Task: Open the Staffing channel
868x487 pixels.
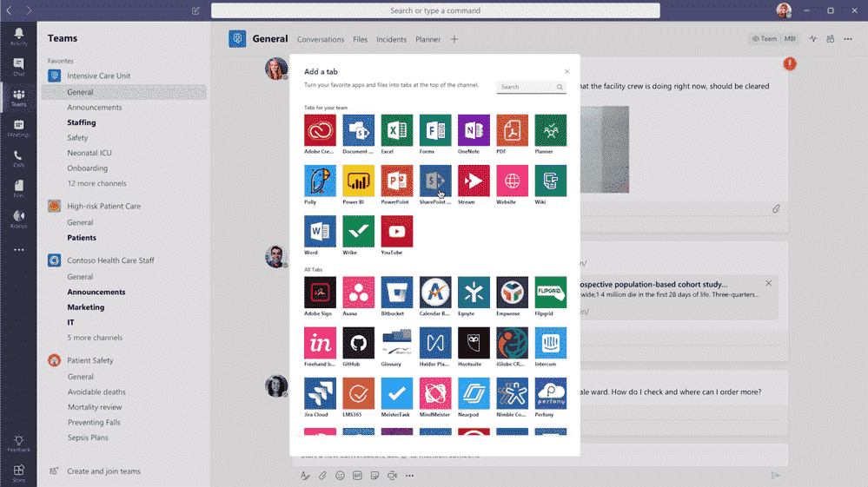Action: pos(82,122)
